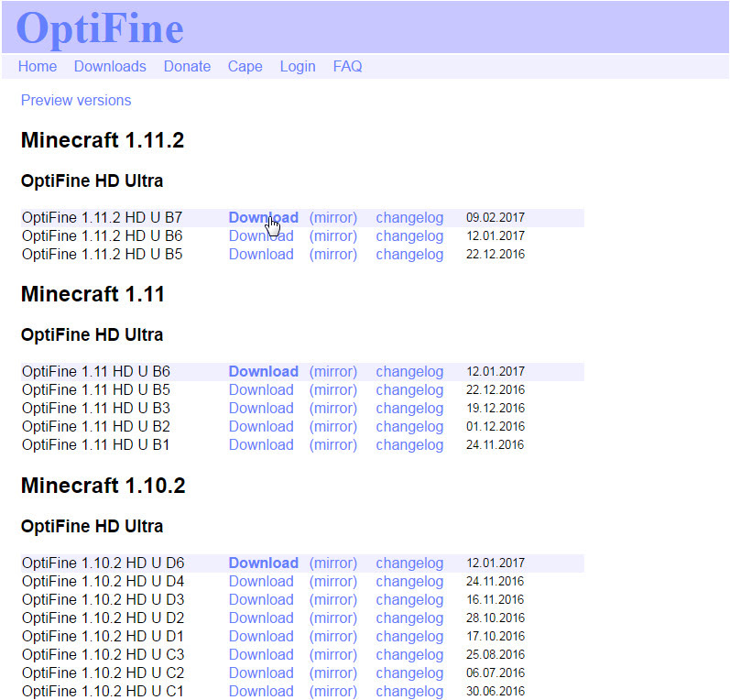Download OptiFine 1.10.2 HD U C1
This screenshot has height=700, width=730.
(261, 691)
